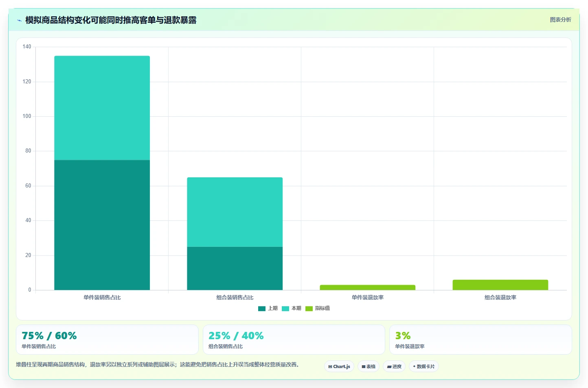Viewport: 588px width, 388px height.
Task: Click the 75% / 60% metric card
Action: click(x=107, y=340)
